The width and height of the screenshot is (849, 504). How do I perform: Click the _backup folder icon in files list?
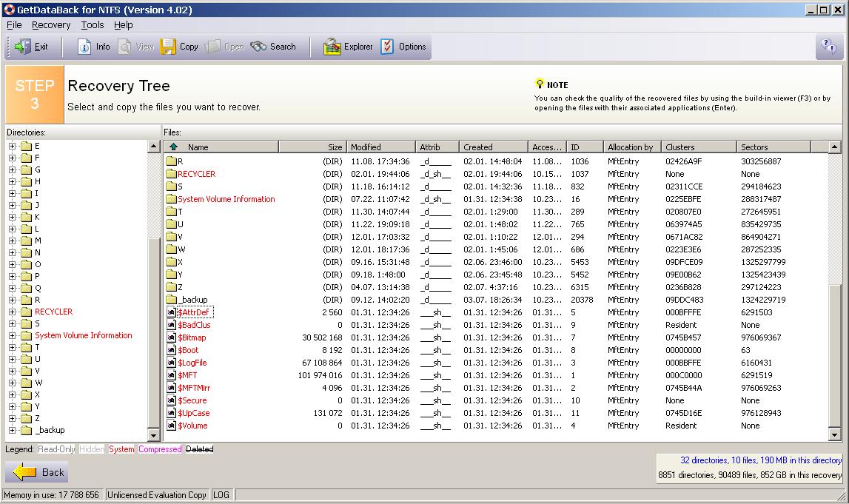[x=172, y=300]
